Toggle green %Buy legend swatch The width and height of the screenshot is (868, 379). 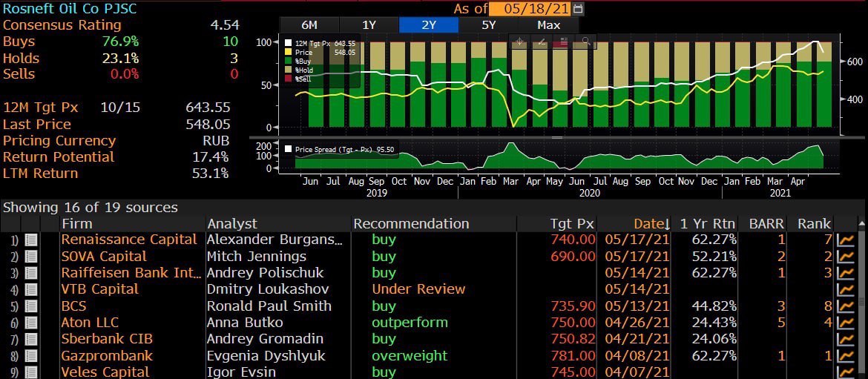(288, 61)
